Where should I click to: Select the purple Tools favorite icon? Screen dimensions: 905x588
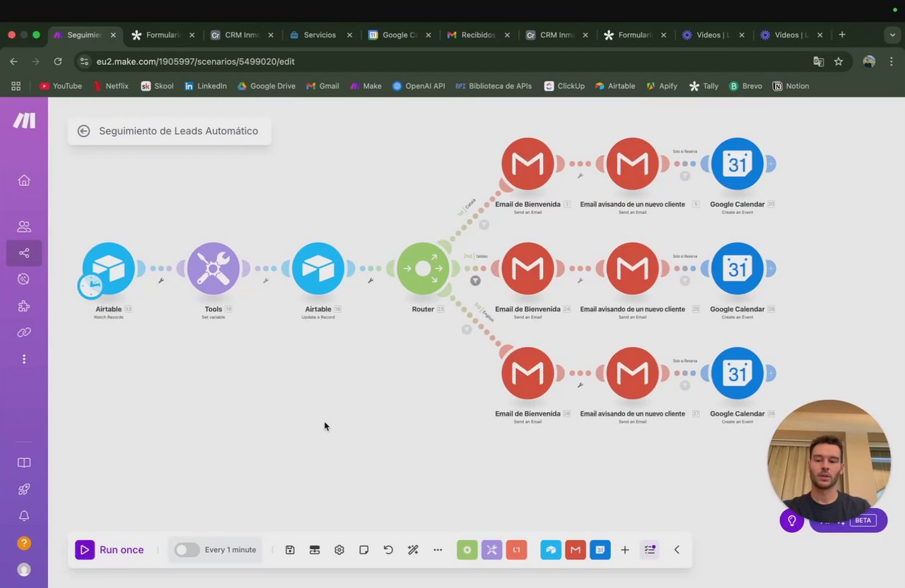click(x=492, y=550)
